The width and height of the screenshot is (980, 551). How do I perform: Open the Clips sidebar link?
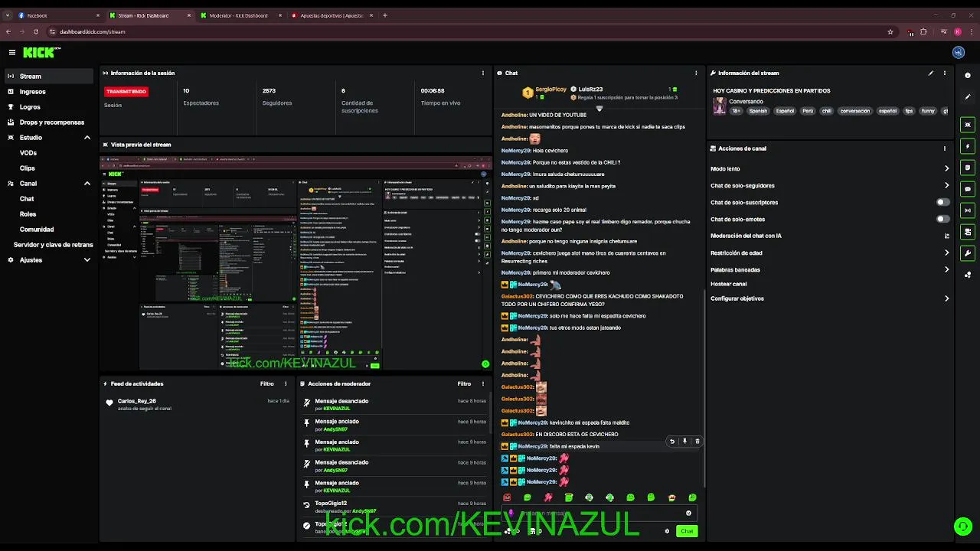click(28, 168)
